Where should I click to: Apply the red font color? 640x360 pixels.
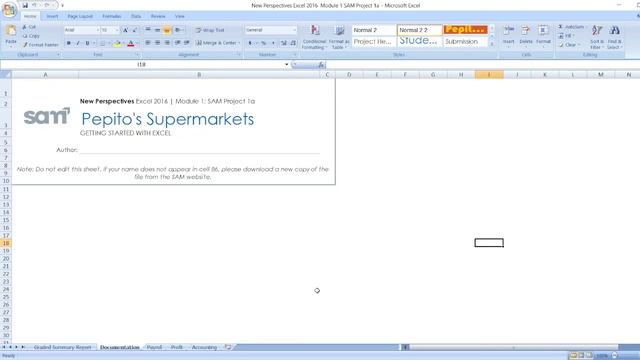point(131,43)
